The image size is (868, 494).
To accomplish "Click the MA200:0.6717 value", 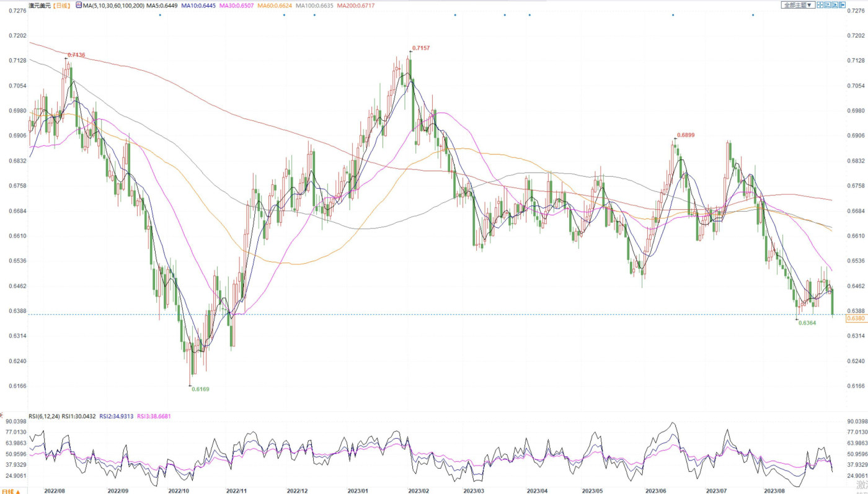I will [356, 6].
